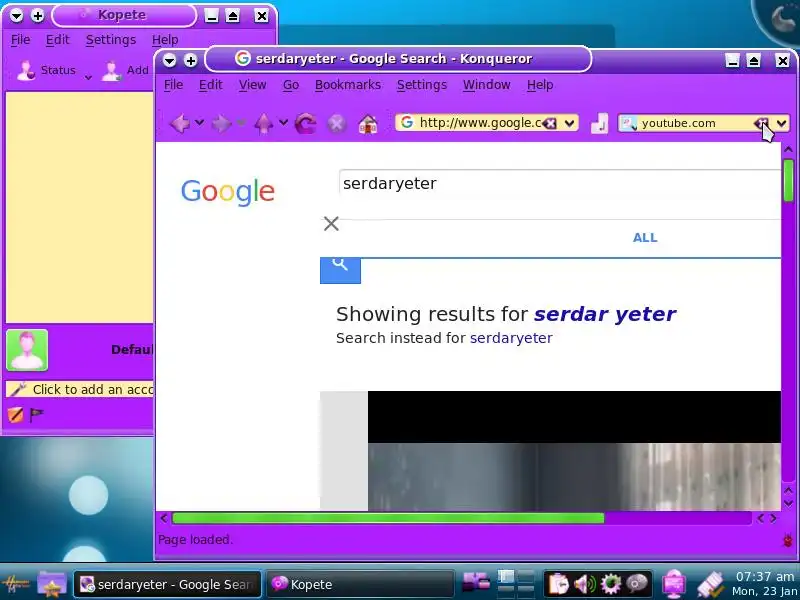Open the application launcher menu
Viewport: 800px width, 600px height.
pos(15,584)
